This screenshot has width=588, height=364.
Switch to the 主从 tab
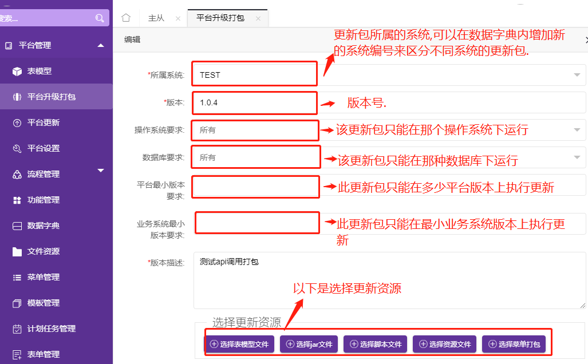[x=156, y=18]
